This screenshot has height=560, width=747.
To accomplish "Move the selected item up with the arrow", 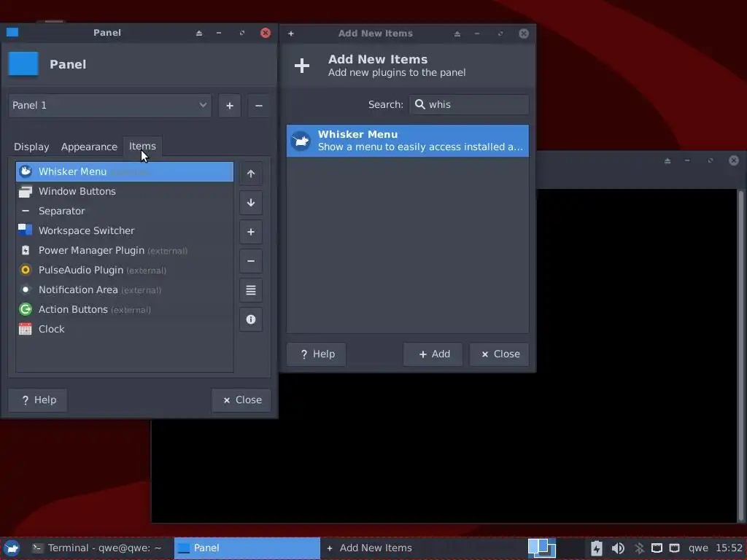I will point(251,174).
